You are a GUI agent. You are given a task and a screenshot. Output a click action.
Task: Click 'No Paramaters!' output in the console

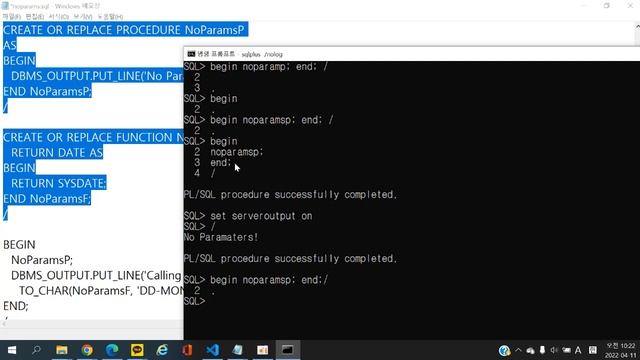coord(221,237)
